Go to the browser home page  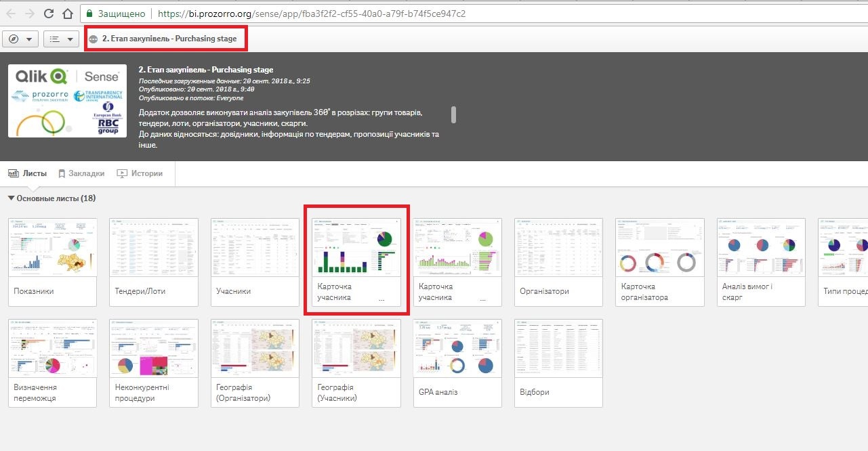click(x=67, y=14)
